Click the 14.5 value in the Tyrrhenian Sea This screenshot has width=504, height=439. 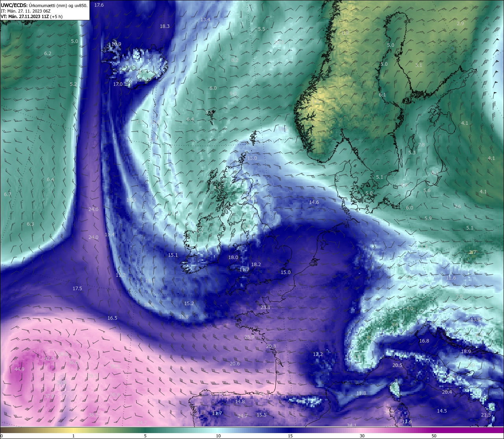click(x=442, y=411)
